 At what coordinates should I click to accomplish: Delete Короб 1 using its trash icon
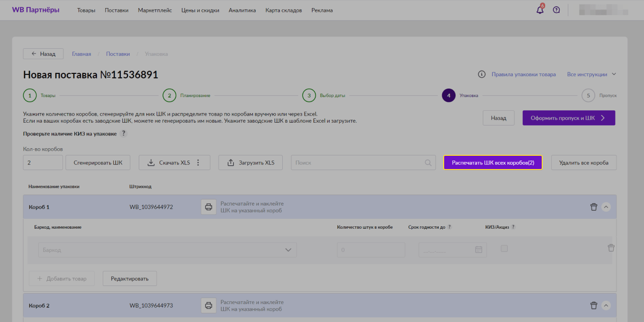[x=593, y=206]
